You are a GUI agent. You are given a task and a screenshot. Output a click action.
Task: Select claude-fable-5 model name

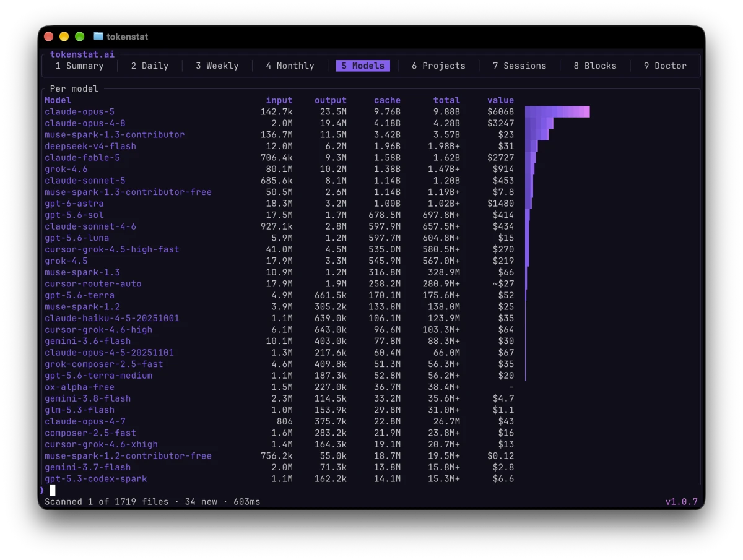pyautogui.click(x=82, y=158)
